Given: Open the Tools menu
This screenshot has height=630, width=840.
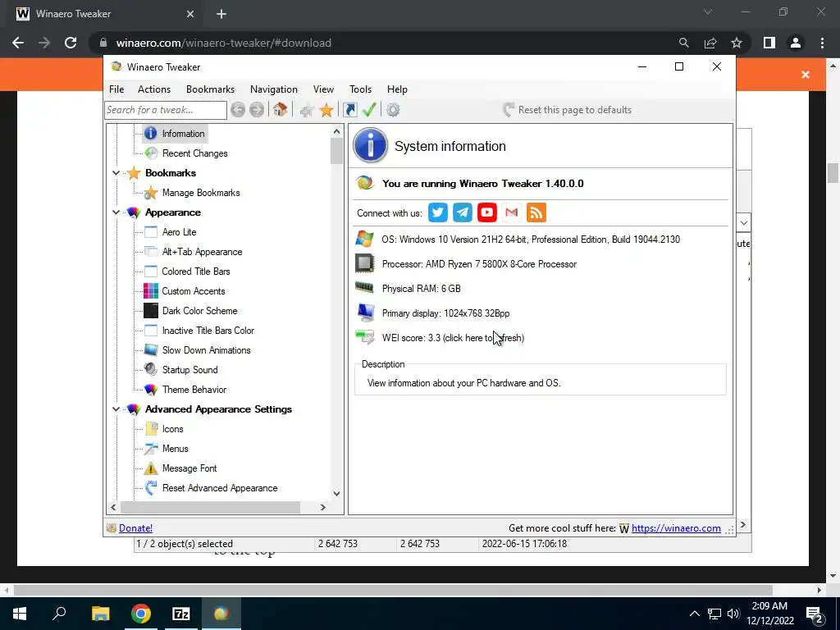Looking at the screenshot, I should tap(361, 89).
